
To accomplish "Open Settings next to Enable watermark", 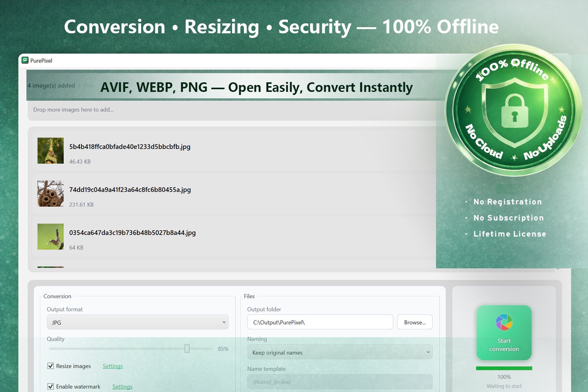I will coord(122,387).
